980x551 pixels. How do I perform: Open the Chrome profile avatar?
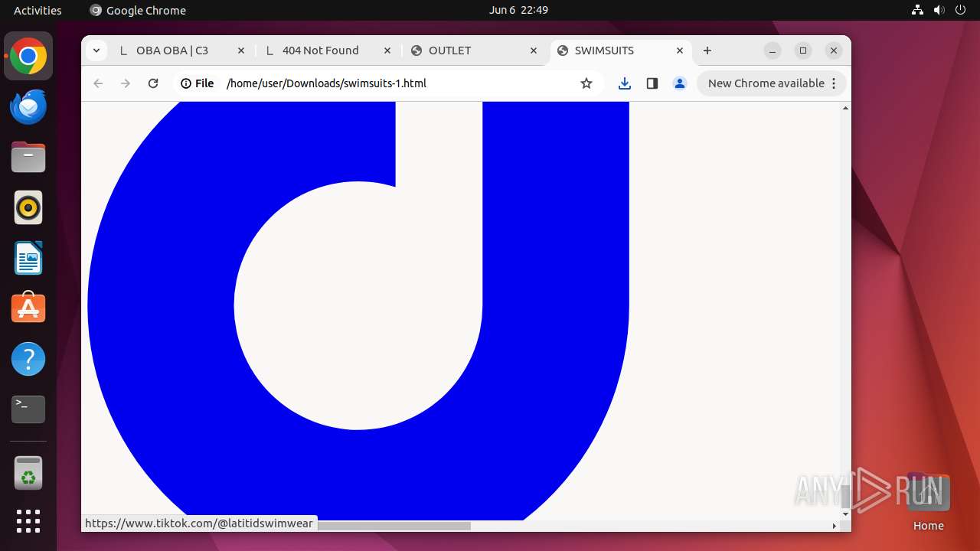[x=680, y=83]
